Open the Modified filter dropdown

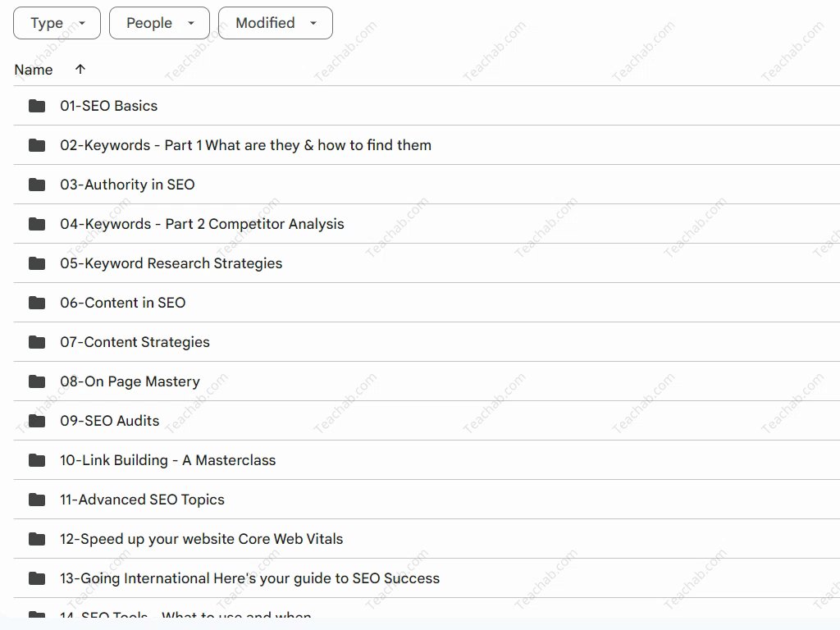[x=275, y=23]
